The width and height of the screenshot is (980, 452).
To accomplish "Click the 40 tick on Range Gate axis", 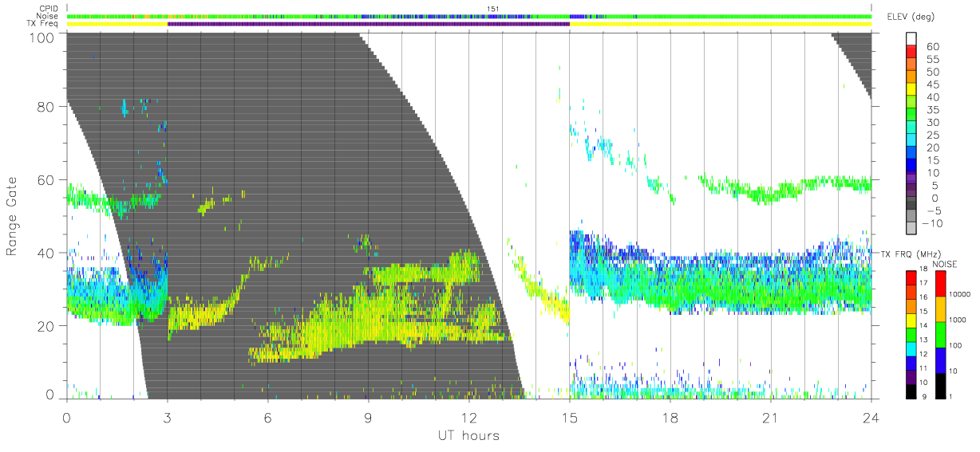I will coord(46,253).
